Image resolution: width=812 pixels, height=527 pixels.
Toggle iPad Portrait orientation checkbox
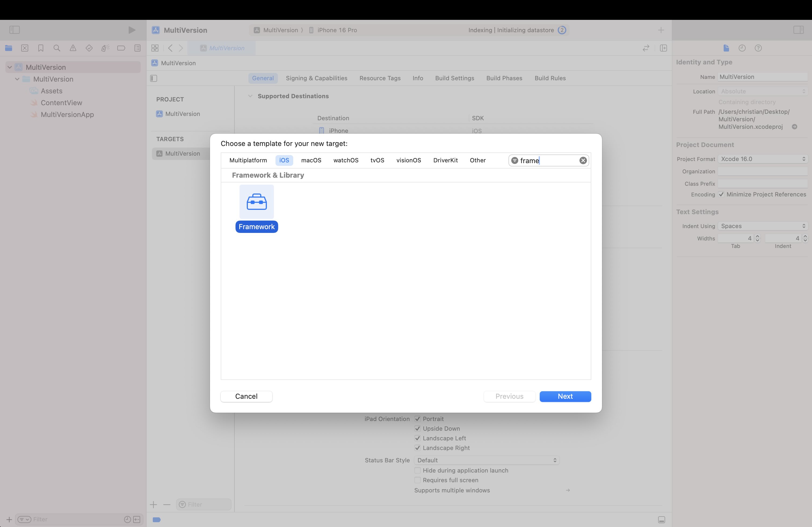point(417,419)
